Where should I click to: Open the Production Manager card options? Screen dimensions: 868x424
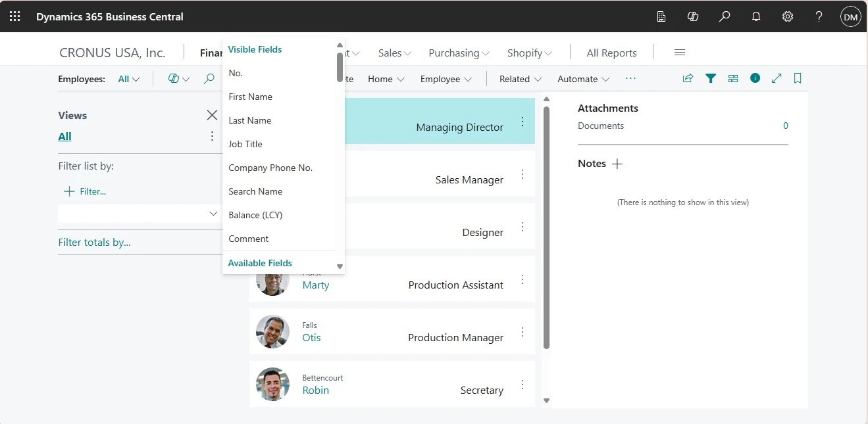(523, 332)
